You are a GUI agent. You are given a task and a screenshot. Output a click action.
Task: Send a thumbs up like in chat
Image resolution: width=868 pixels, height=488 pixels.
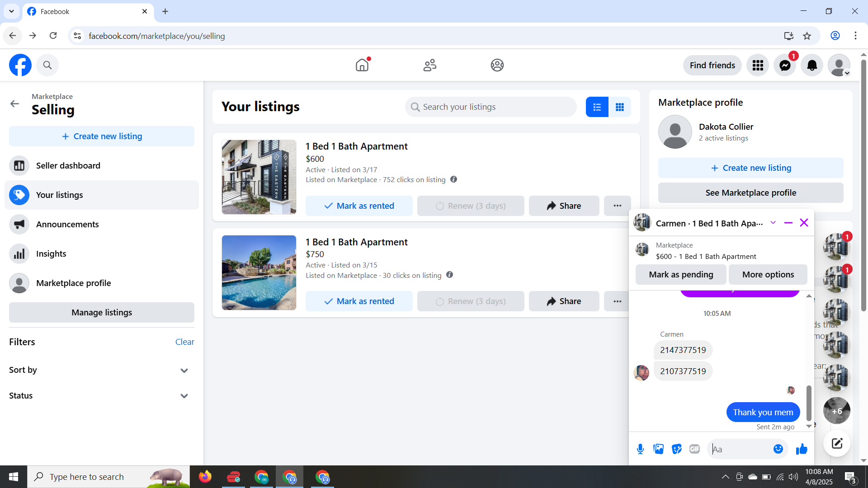[x=802, y=449]
